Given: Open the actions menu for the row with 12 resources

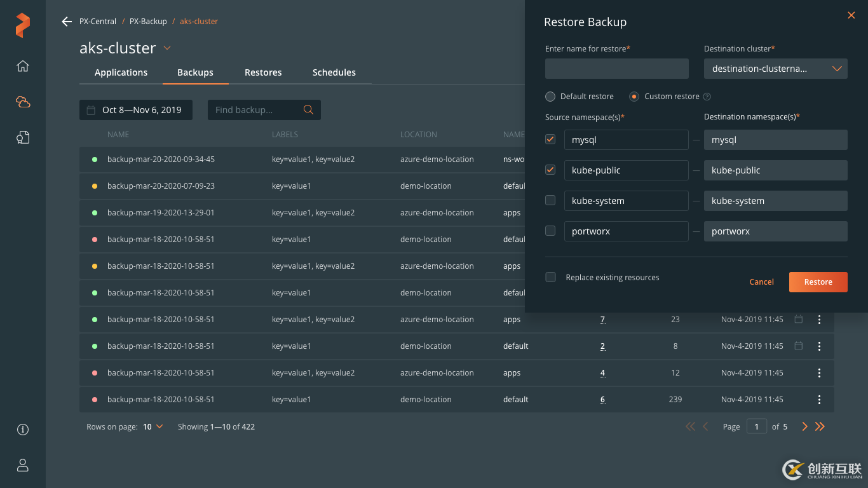Looking at the screenshot, I should coord(819,373).
